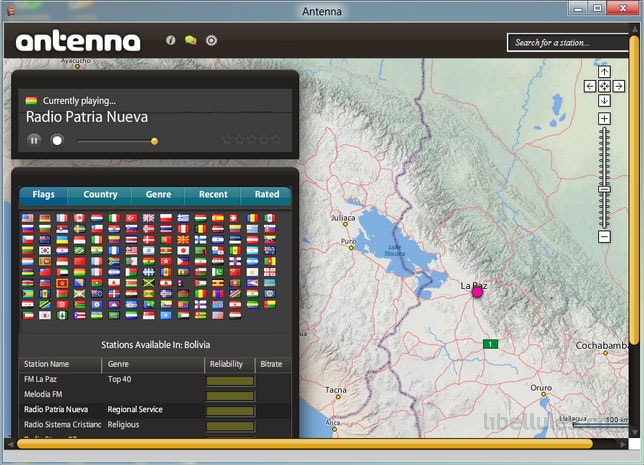Rate the station five stars
The width and height of the screenshot is (644, 465).
point(276,139)
